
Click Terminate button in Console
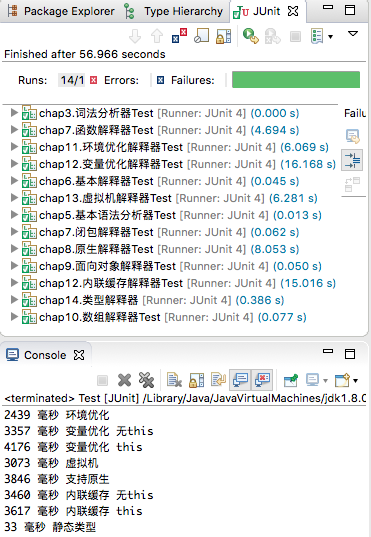[102, 380]
